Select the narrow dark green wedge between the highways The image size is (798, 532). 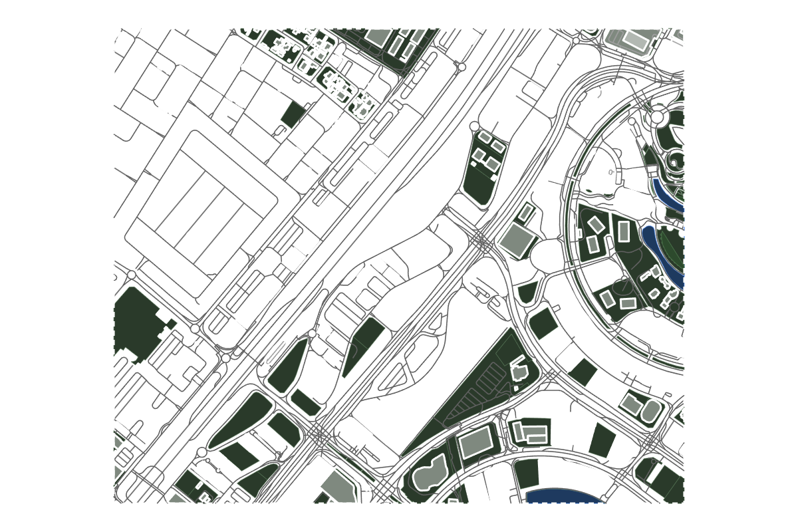tap(362, 346)
